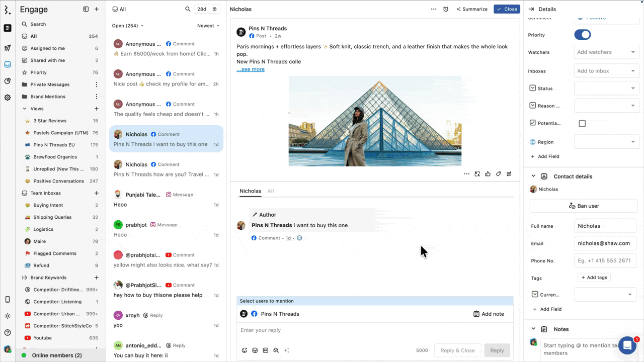Click the tag icon under the post
Image resolution: width=644 pixels, height=362 pixels.
pyautogui.click(x=498, y=174)
